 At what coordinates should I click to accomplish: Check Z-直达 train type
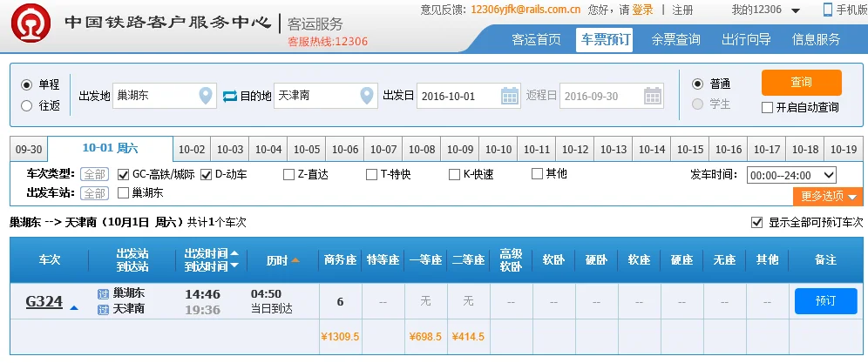click(x=288, y=175)
